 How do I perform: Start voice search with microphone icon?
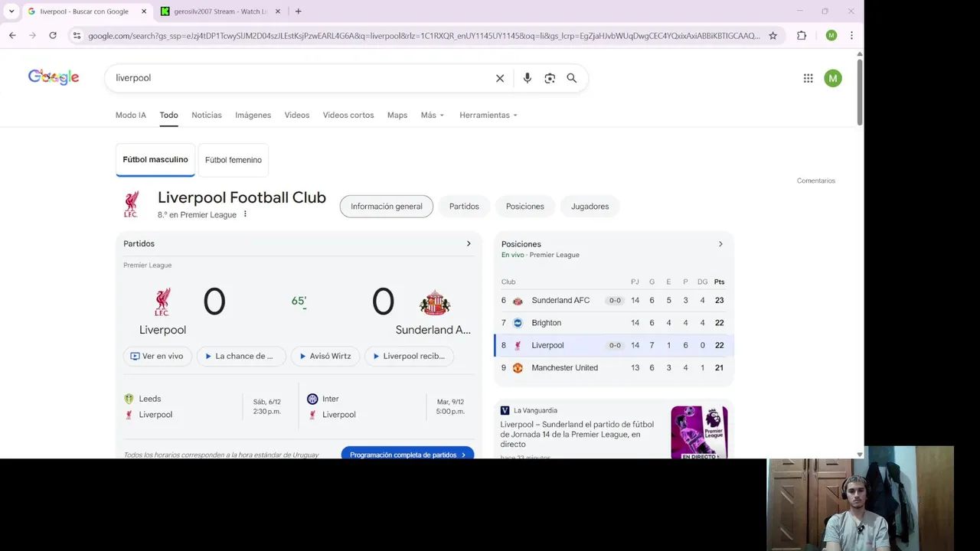pos(527,78)
